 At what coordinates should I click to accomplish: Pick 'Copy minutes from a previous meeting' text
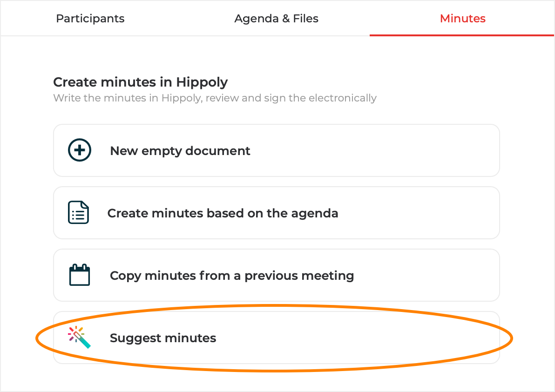[x=232, y=276]
